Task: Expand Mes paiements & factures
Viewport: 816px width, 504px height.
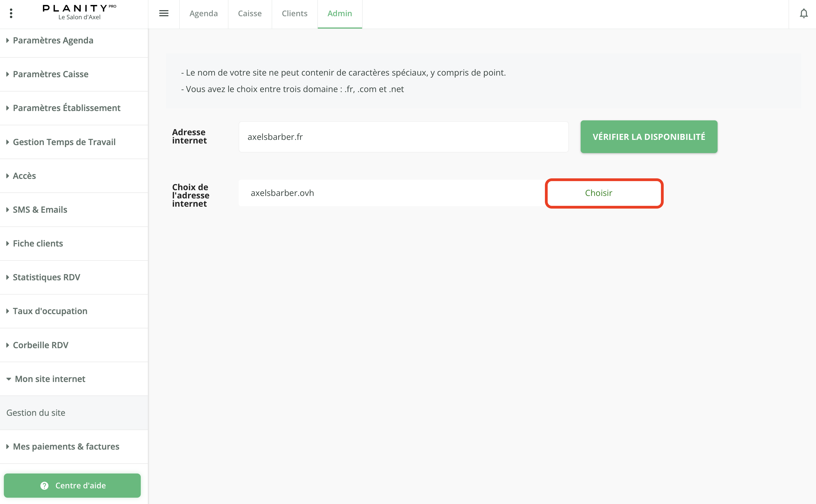Action: pos(66,447)
